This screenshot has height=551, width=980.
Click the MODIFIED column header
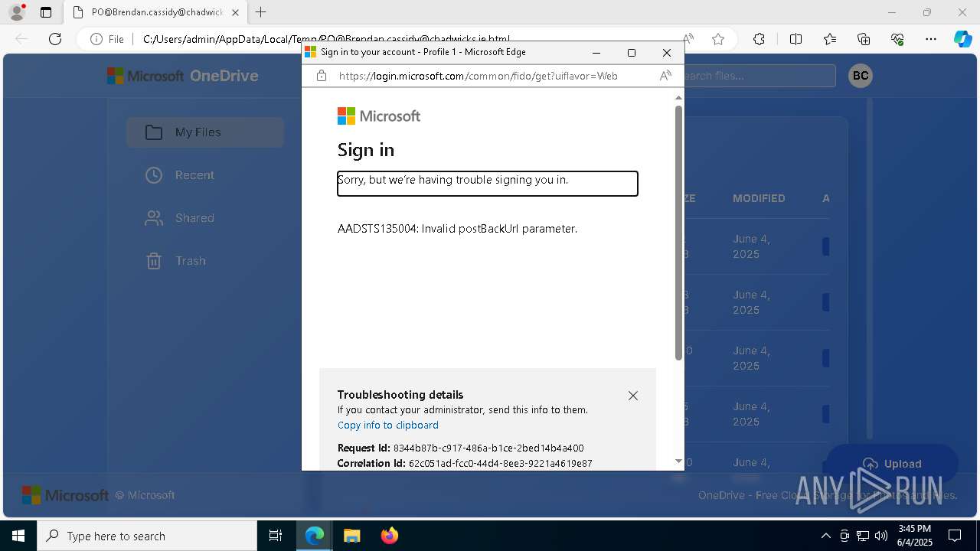tap(759, 198)
